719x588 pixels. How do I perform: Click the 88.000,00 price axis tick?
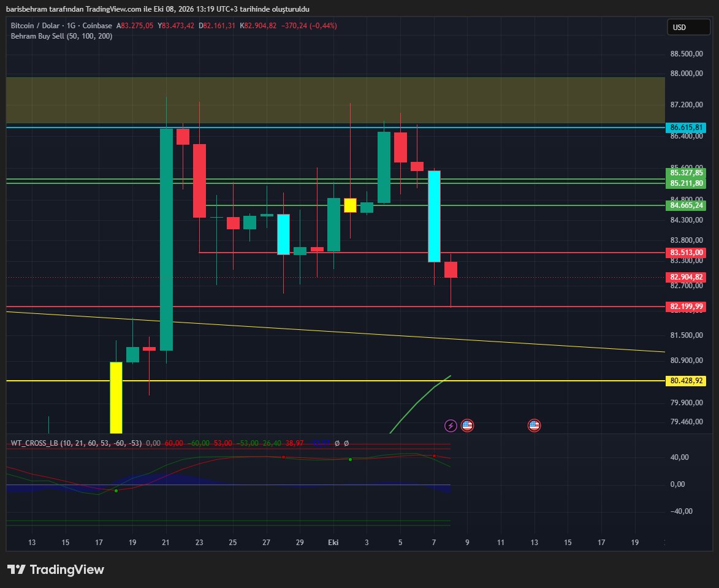click(x=687, y=74)
